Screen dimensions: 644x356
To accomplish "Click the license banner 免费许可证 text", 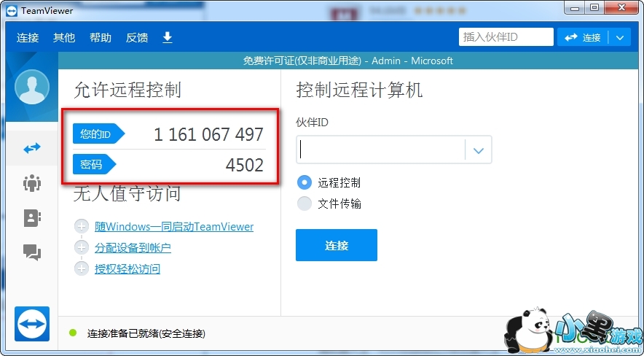I will [x=347, y=61].
